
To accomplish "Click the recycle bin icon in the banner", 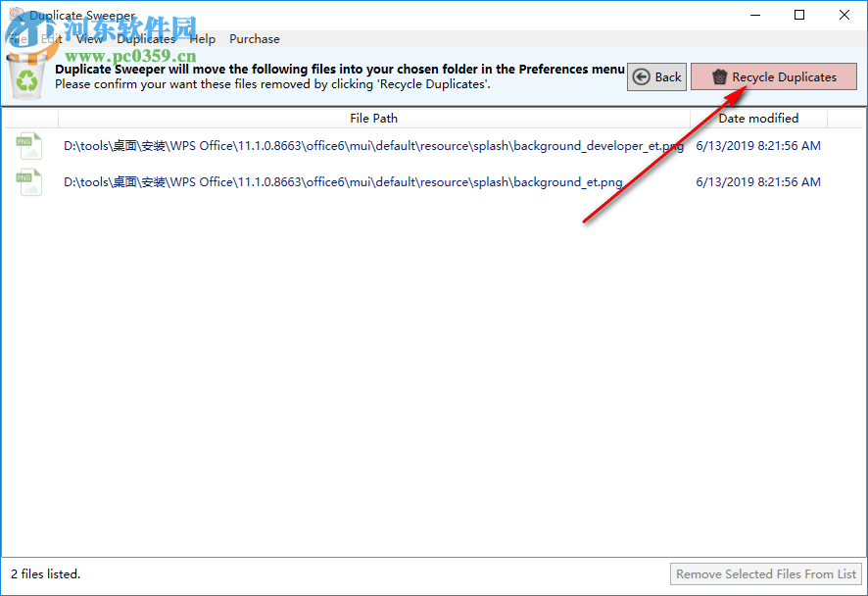I will click(x=26, y=77).
